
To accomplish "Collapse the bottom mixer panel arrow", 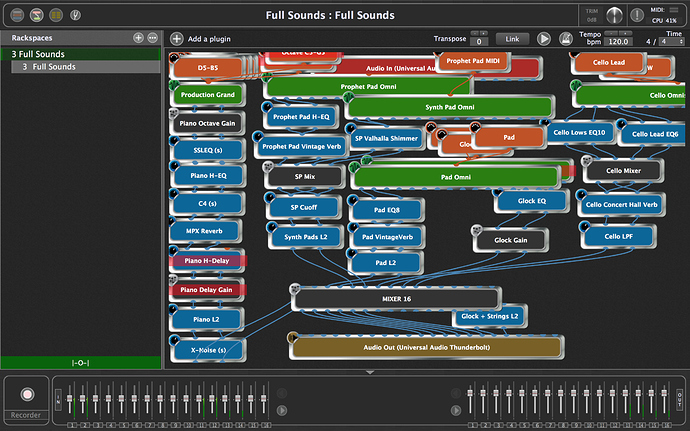I will (370, 372).
